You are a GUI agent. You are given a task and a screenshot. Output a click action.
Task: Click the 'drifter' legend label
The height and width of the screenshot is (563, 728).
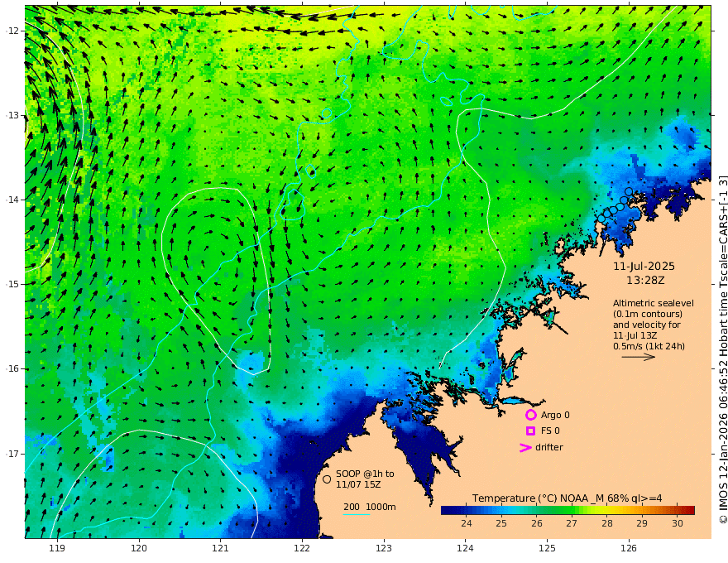click(549, 447)
